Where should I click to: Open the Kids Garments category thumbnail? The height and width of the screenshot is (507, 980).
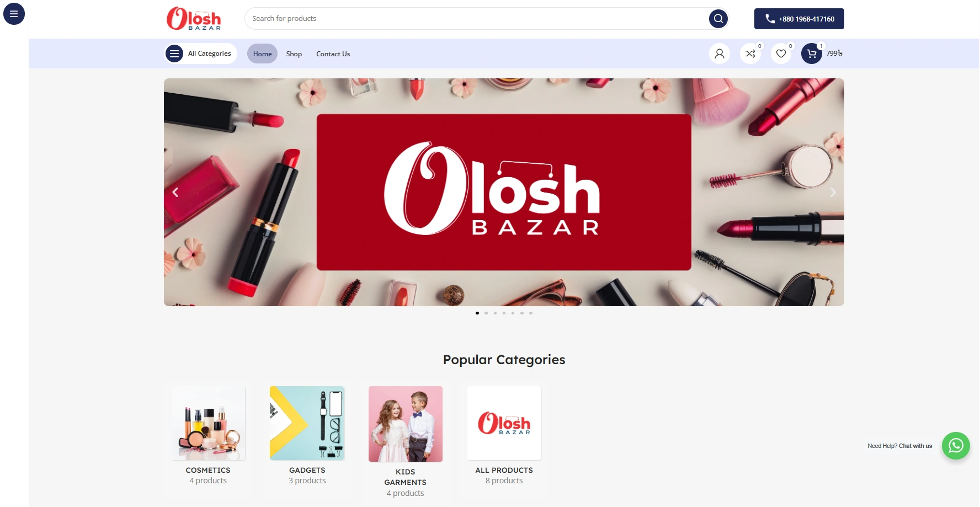click(x=406, y=424)
